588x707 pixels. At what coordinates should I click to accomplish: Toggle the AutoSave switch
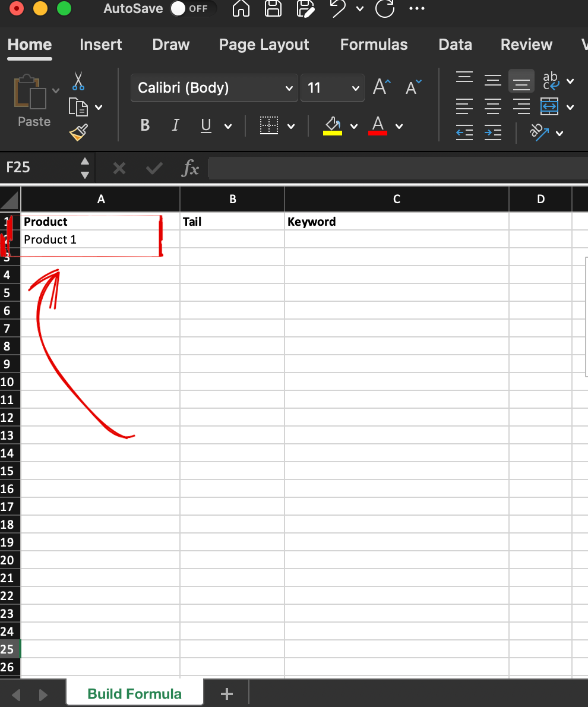191,9
